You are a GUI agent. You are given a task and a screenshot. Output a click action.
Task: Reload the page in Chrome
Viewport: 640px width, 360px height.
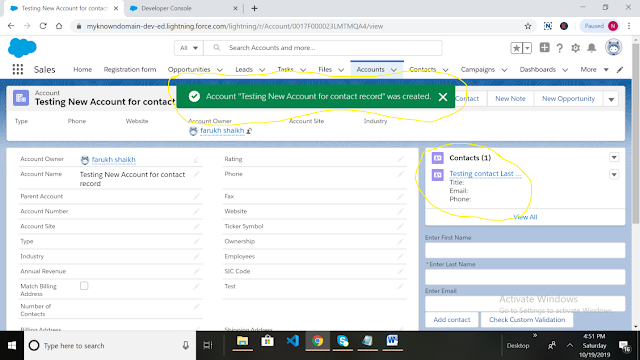pyautogui.click(x=43, y=26)
